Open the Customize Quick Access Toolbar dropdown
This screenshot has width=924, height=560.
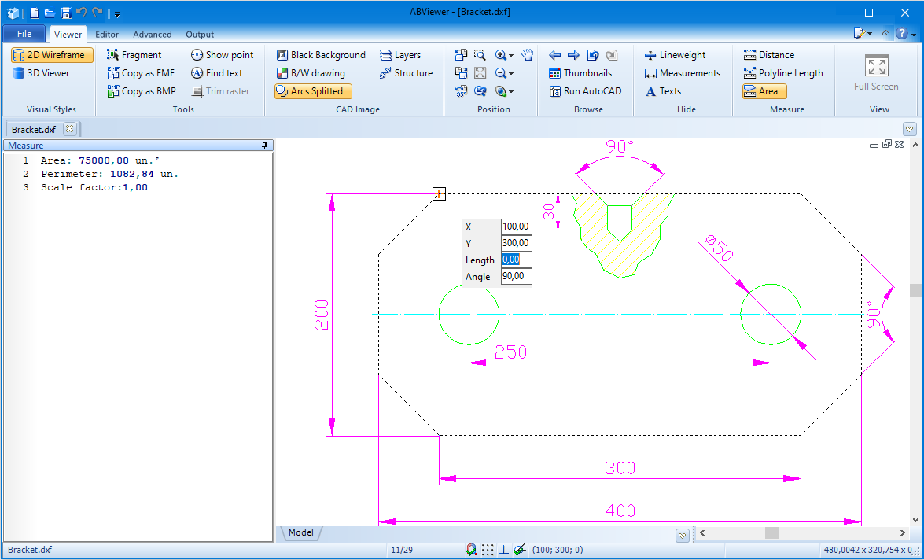click(x=117, y=13)
